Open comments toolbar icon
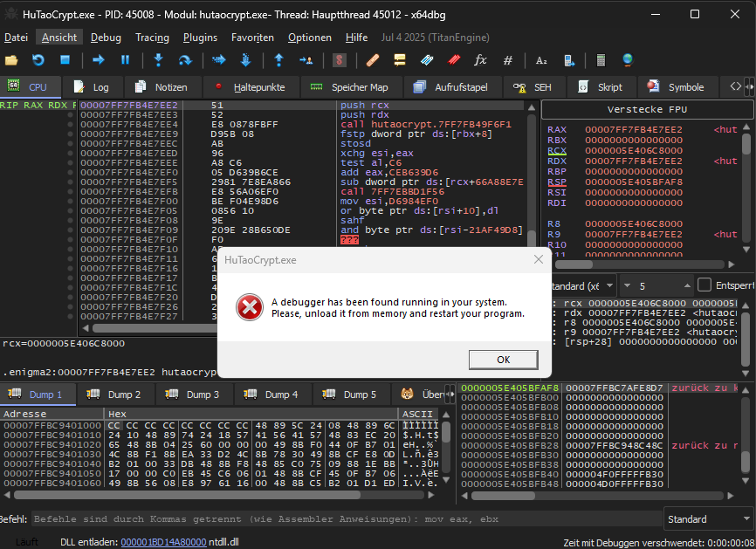Image resolution: width=756 pixels, height=549 pixels. (x=400, y=60)
